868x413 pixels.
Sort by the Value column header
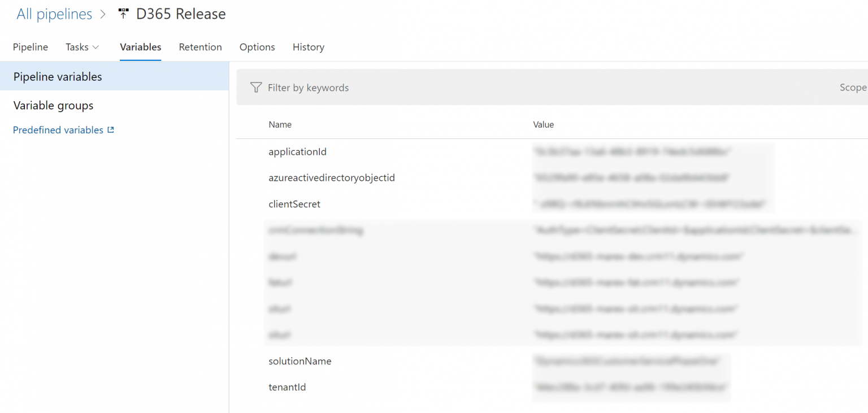(543, 124)
